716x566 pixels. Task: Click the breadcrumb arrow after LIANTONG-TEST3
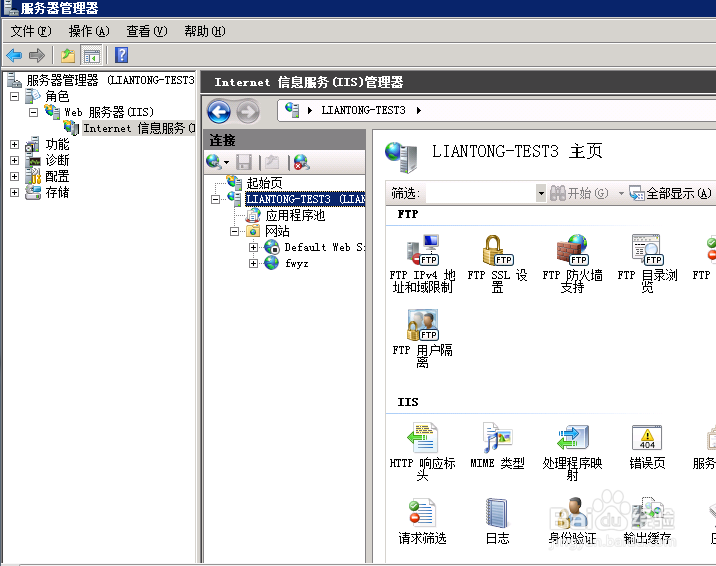click(419, 110)
